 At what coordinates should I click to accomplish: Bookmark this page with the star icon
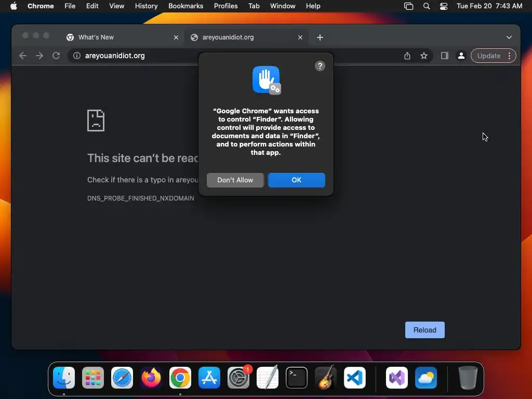[424, 56]
